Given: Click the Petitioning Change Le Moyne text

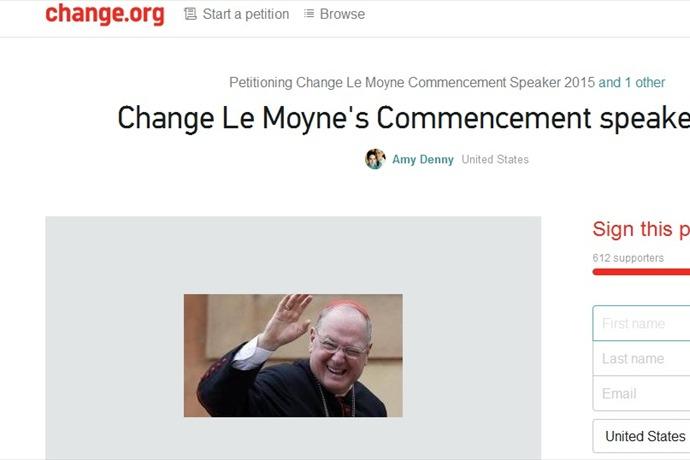Looking at the screenshot, I should pos(412,82).
